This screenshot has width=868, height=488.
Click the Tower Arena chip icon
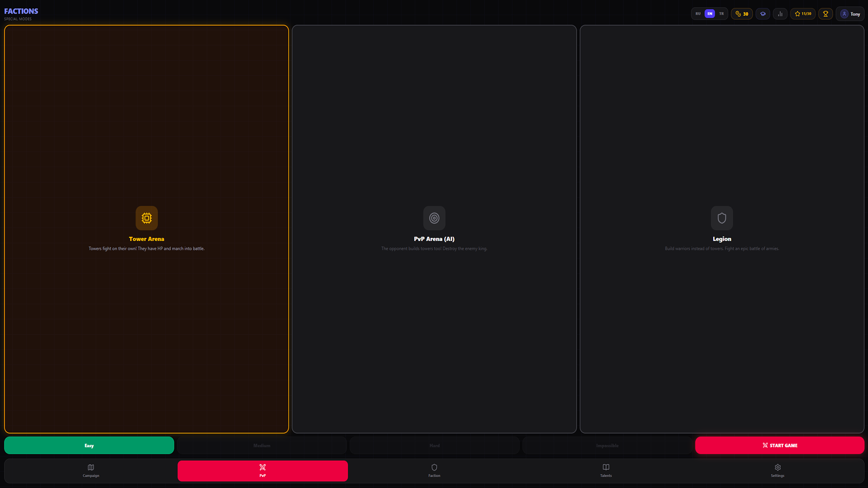pyautogui.click(x=146, y=218)
